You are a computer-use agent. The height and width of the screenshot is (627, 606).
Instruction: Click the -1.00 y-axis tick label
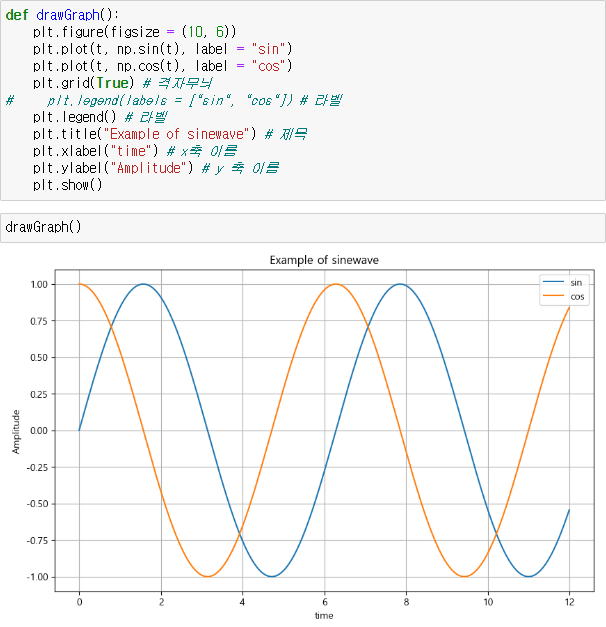coord(37,577)
